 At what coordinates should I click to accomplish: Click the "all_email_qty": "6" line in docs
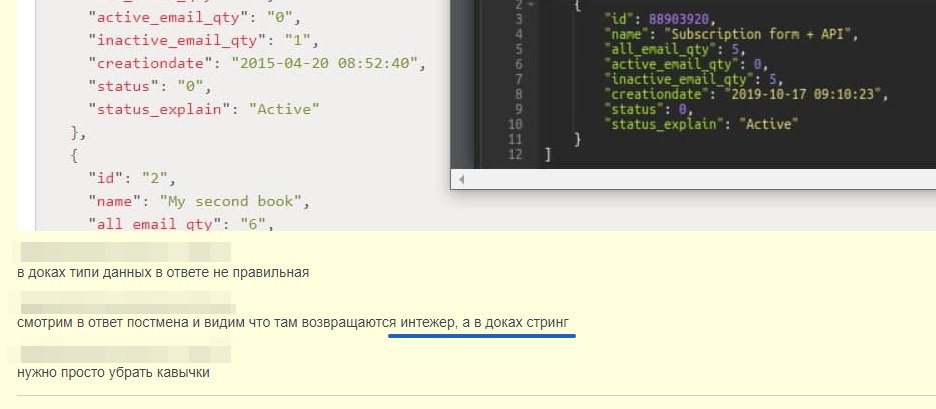180,224
